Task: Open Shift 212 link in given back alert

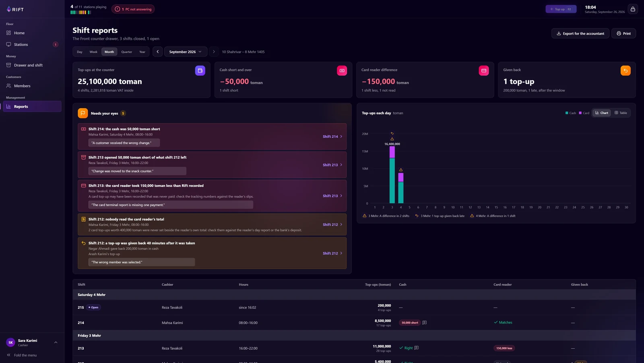Action: point(332,253)
